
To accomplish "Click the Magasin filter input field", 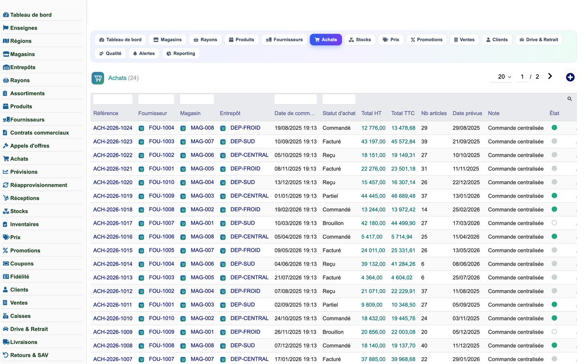I will [197, 99].
